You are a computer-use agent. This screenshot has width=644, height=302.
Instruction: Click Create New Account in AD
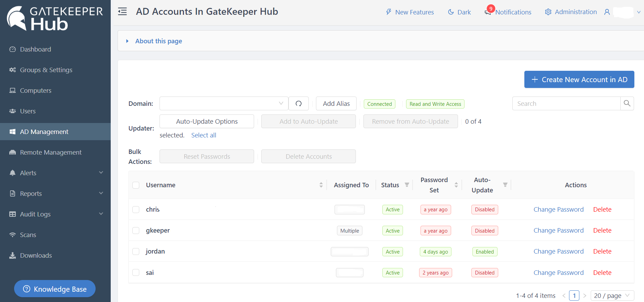click(x=579, y=79)
